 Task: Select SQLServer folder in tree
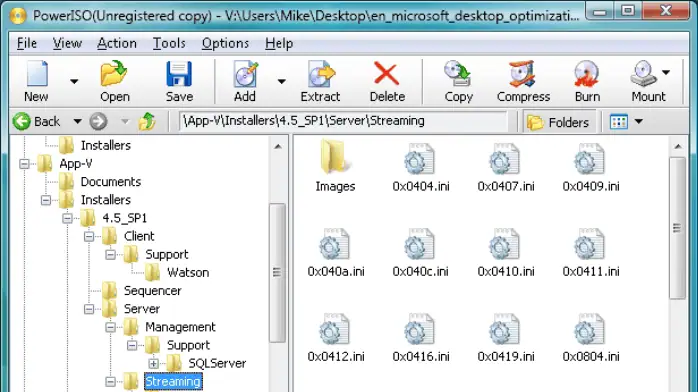[217, 363]
